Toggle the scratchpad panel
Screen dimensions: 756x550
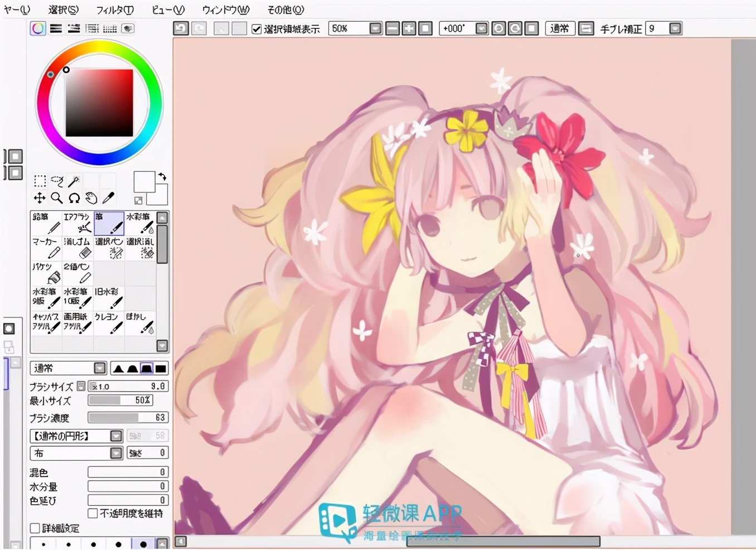tap(128, 28)
